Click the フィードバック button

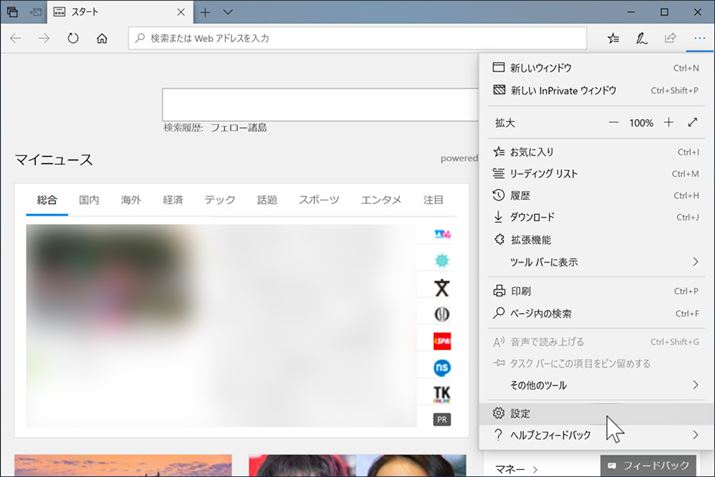[x=648, y=466]
